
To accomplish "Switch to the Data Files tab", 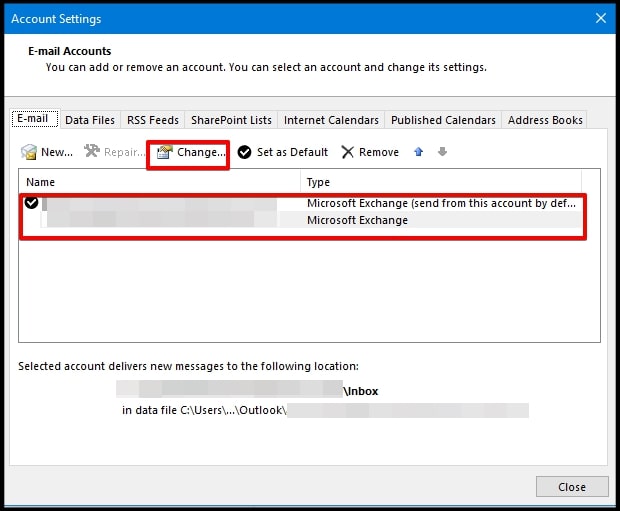I will pyautogui.click(x=90, y=120).
